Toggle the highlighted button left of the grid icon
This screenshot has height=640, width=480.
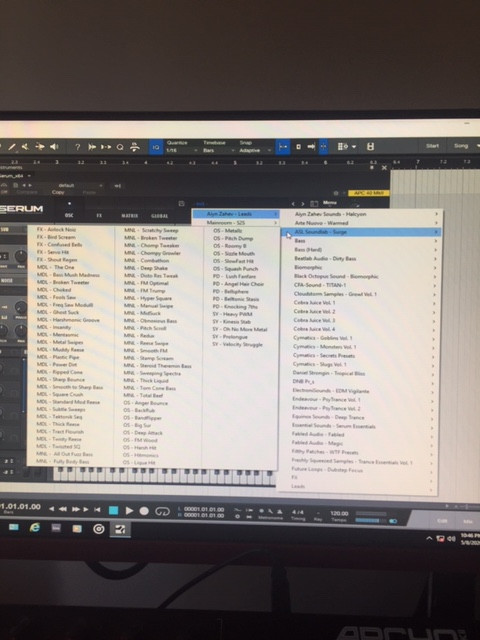coord(323,147)
